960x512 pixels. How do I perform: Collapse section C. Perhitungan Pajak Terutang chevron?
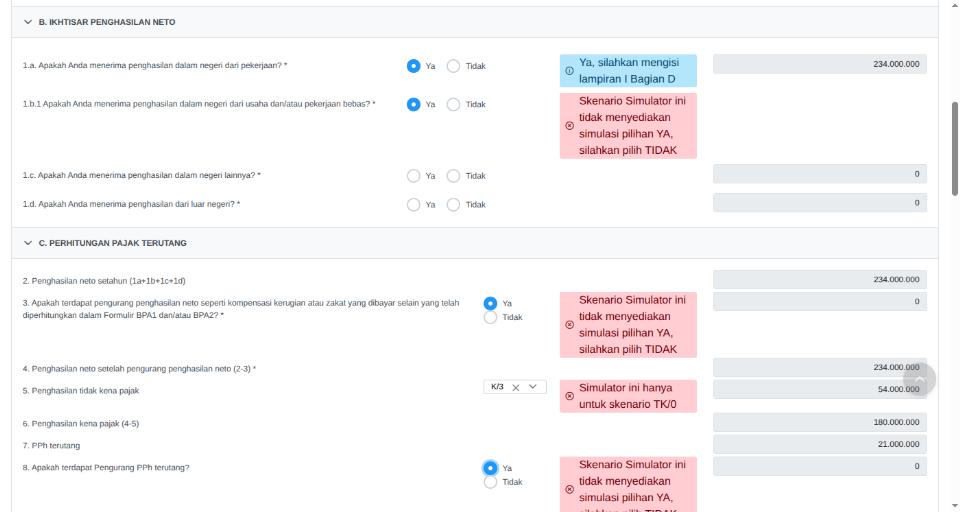tap(28, 243)
